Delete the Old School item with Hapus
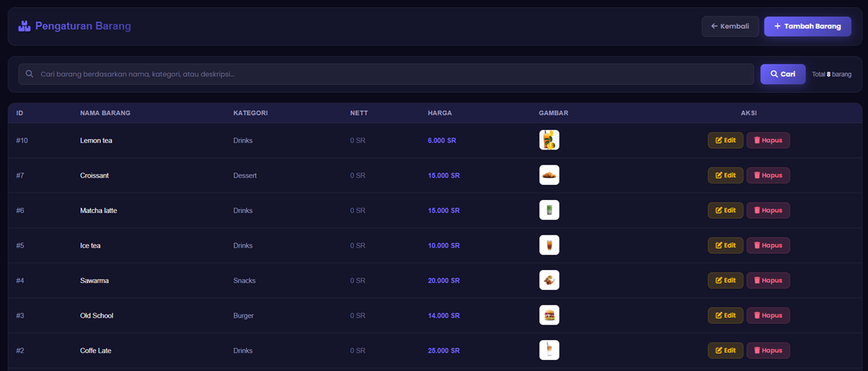This screenshot has width=868, height=371. 768,315
